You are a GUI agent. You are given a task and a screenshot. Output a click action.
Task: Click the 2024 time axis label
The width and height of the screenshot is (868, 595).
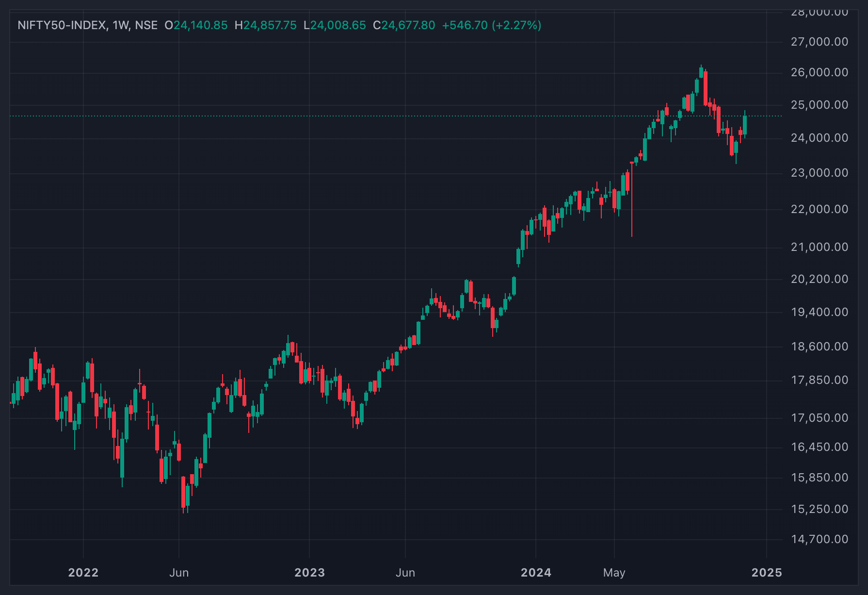click(x=536, y=573)
